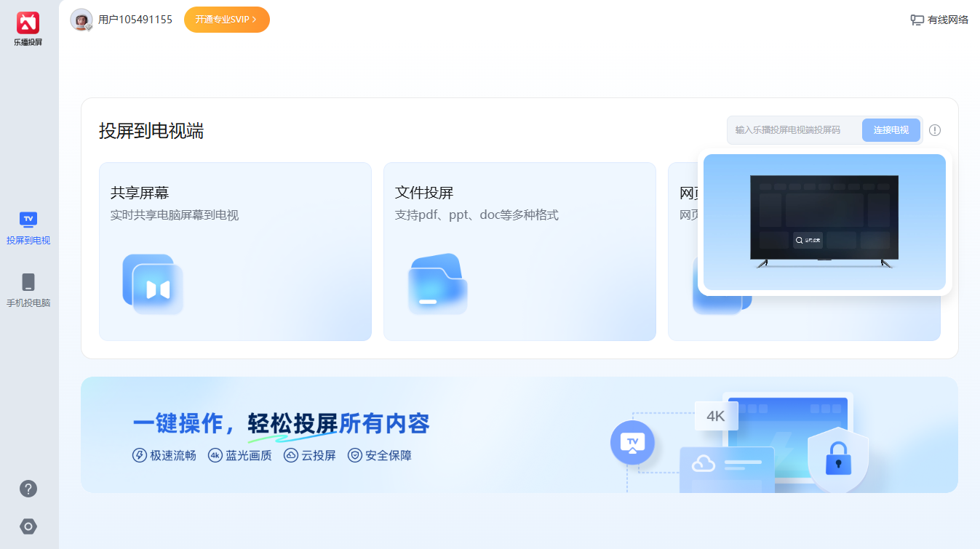Viewport: 980px width, 549px height.
Task: Click the 有线网络 network status icon
Action: tap(917, 20)
